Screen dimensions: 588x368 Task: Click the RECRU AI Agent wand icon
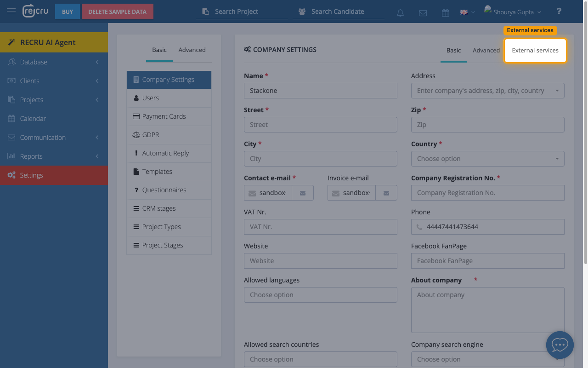11,42
